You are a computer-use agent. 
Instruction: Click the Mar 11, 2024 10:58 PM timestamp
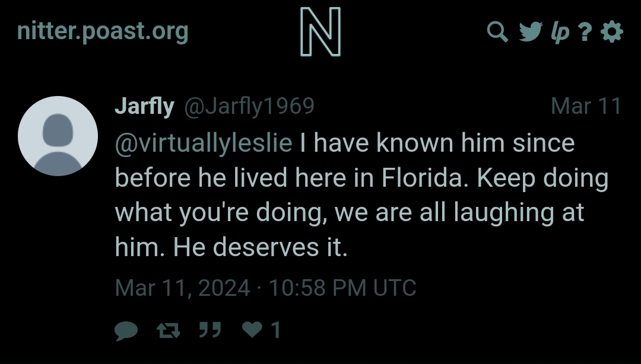click(x=266, y=288)
